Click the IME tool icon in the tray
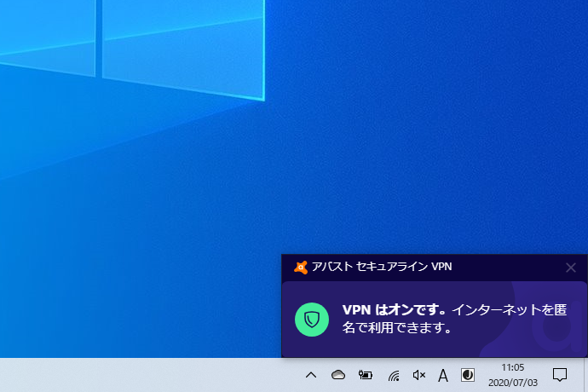This screenshot has height=392, width=588. pyautogui.click(x=468, y=375)
